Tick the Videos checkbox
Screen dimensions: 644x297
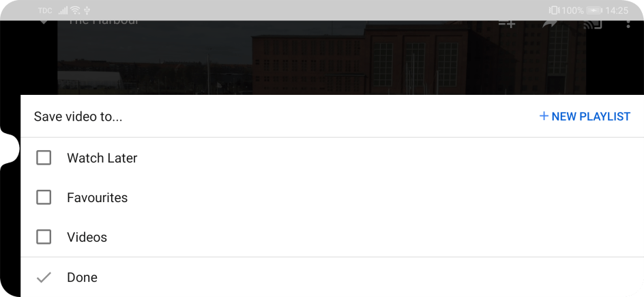(x=44, y=237)
